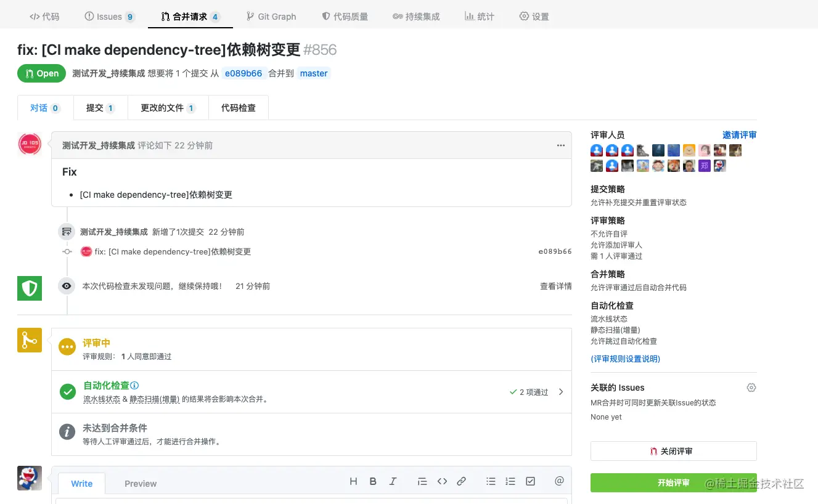Click the 评审中 pending status icon
Screen dimensions: 818x504
tap(67, 347)
